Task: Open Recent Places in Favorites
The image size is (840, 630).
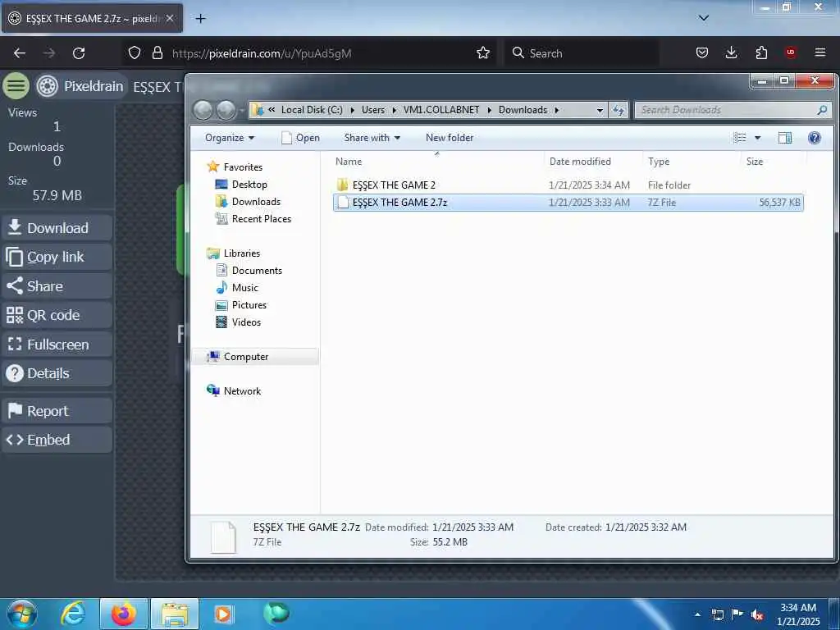Action: point(261,218)
